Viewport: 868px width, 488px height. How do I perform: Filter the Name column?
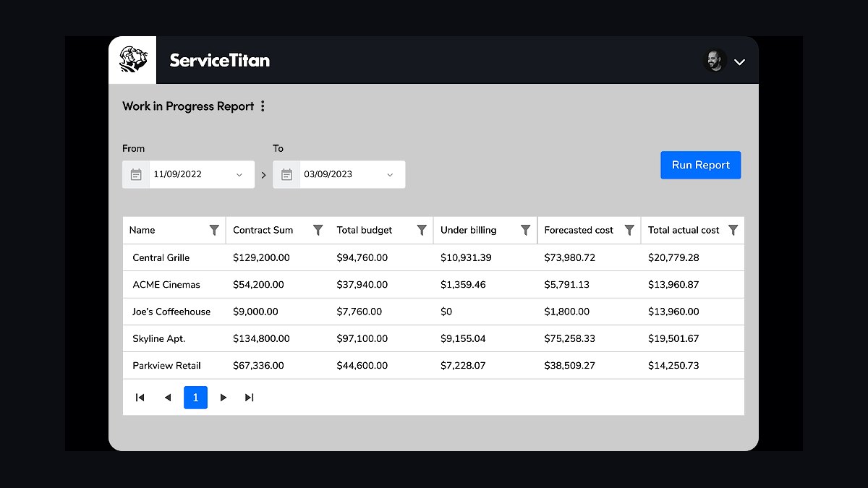coord(214,230)
